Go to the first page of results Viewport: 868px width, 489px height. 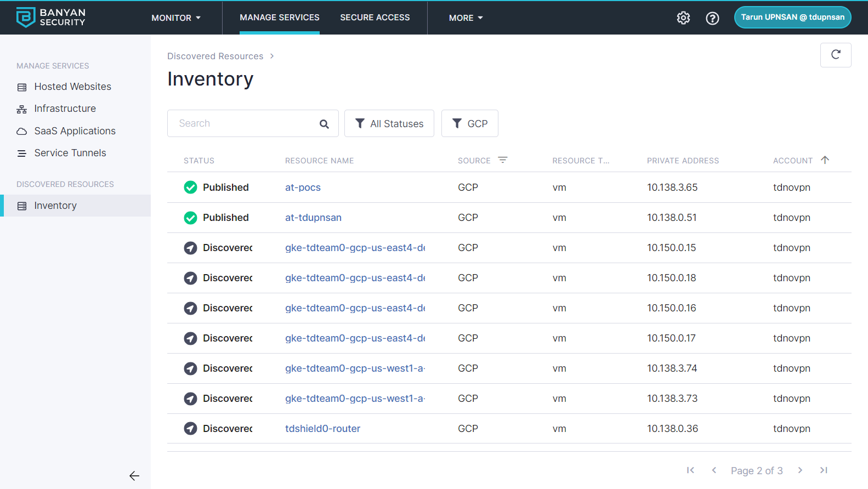[x=690, y=470]
